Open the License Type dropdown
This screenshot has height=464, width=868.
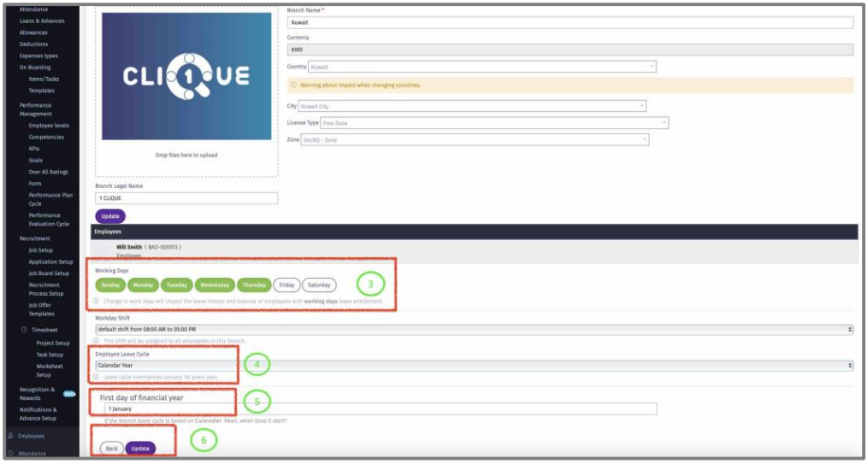(x=494, y=123)
